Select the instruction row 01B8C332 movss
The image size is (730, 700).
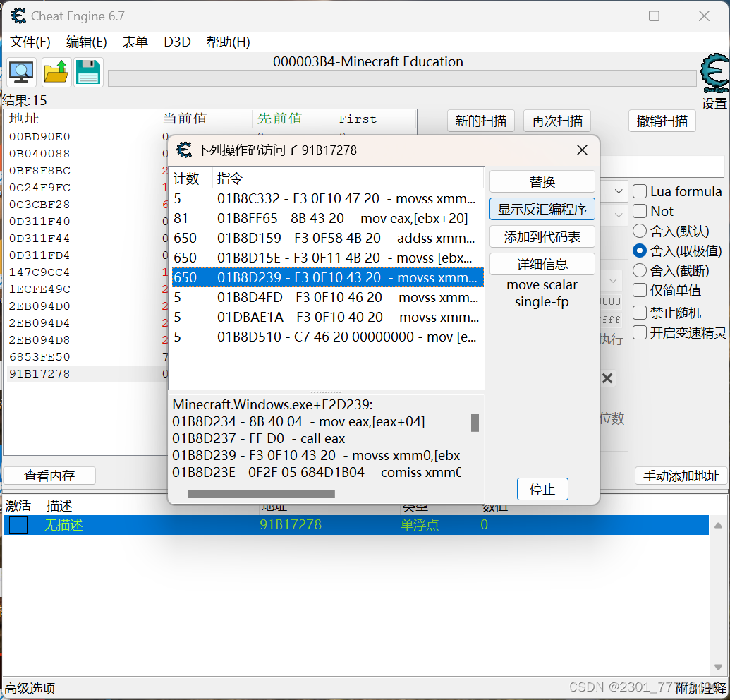(x=327, y=198)
